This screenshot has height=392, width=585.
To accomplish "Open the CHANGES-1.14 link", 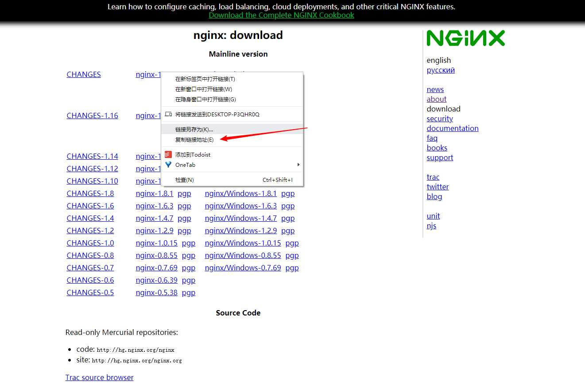I will click(92, 156).
